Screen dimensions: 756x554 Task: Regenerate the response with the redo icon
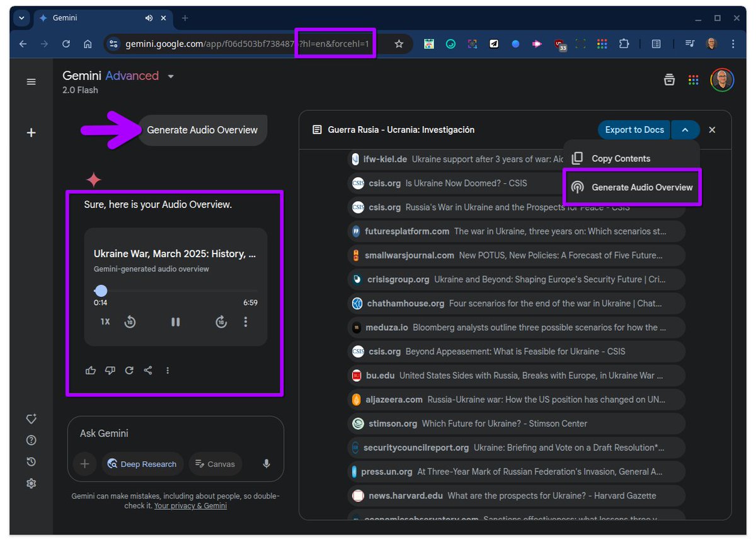point(129,371)
